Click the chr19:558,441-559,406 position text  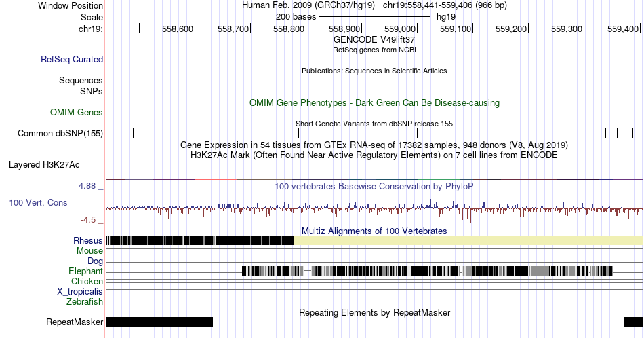(x=445, y=5)
